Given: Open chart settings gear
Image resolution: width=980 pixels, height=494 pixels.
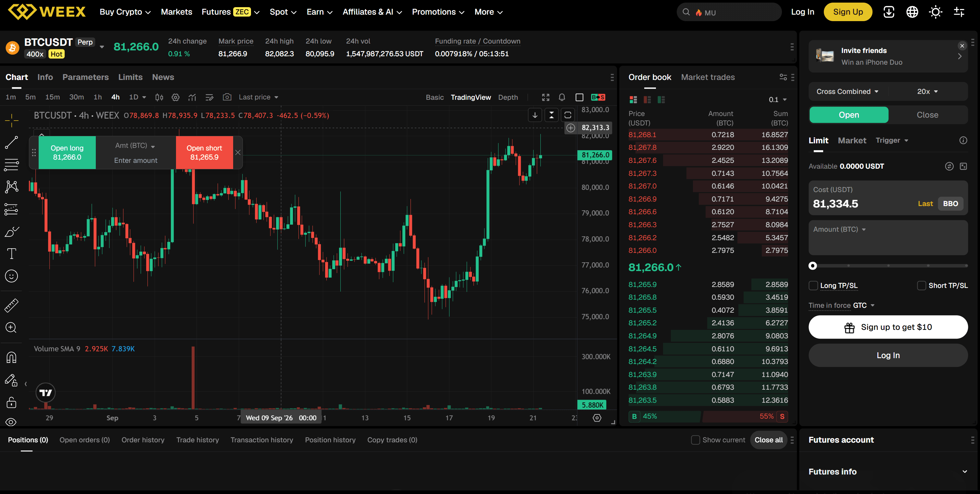Looking at the screenshot, I should coord(175,97).
